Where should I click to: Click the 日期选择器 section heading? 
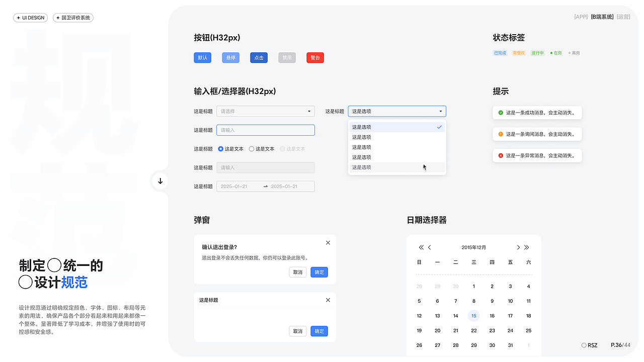click(x=427, y=220)
